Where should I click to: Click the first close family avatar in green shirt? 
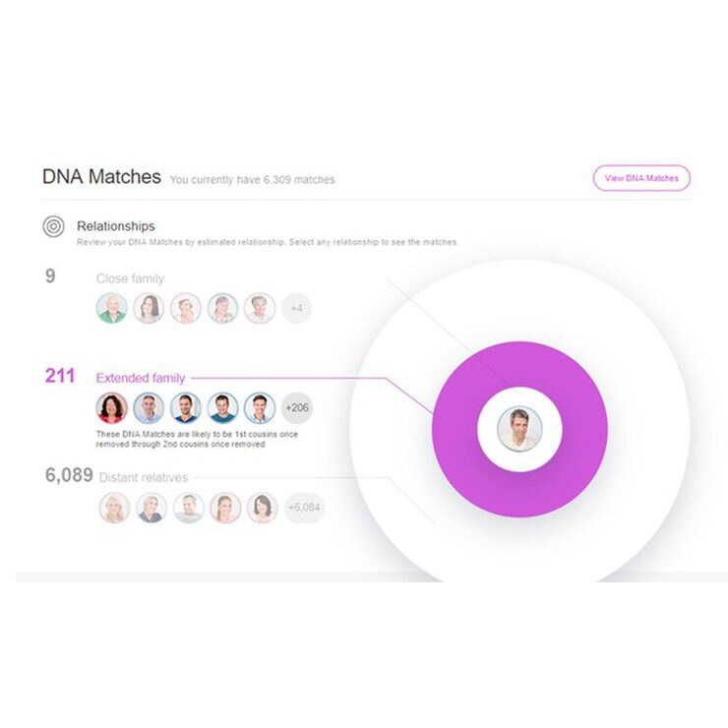[111, 308]
